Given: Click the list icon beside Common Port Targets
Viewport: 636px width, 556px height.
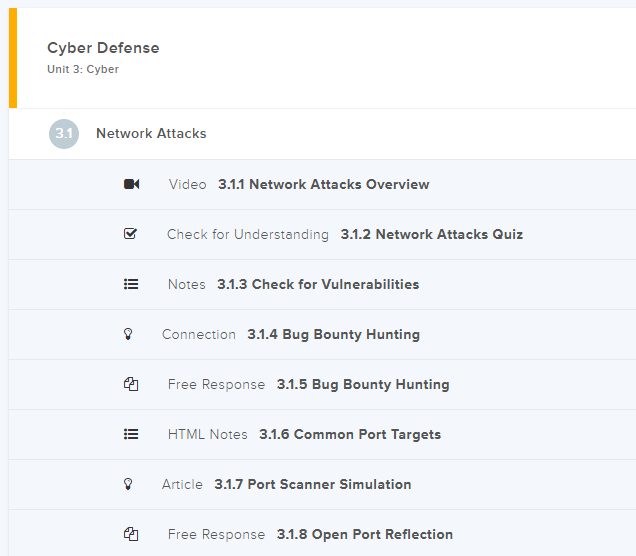Looking at the screenshot, I should [x=131, y=434].
